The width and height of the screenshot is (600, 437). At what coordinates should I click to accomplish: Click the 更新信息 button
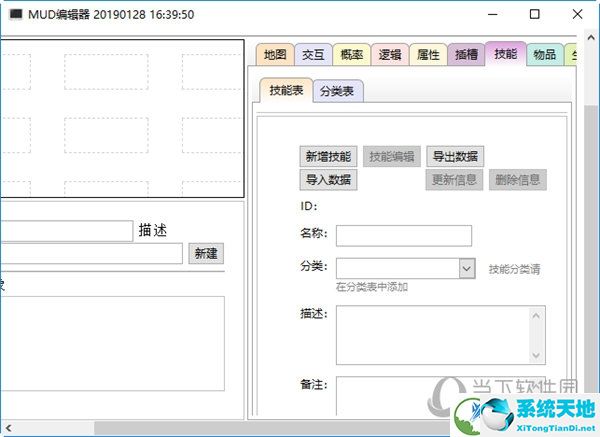[x=455, y=180]
